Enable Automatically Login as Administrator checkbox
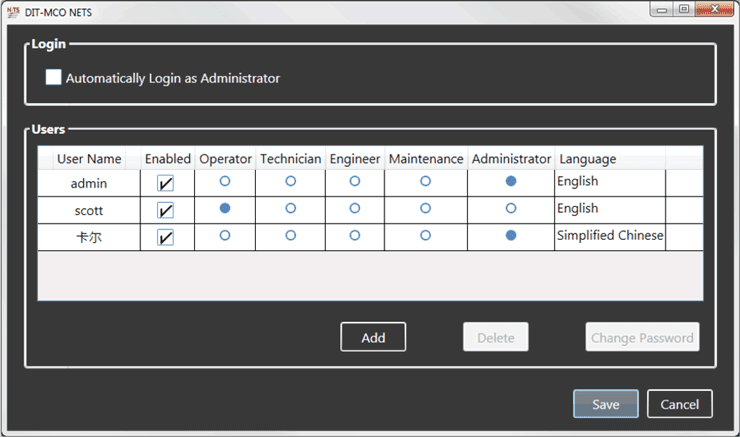 (54, 78)
